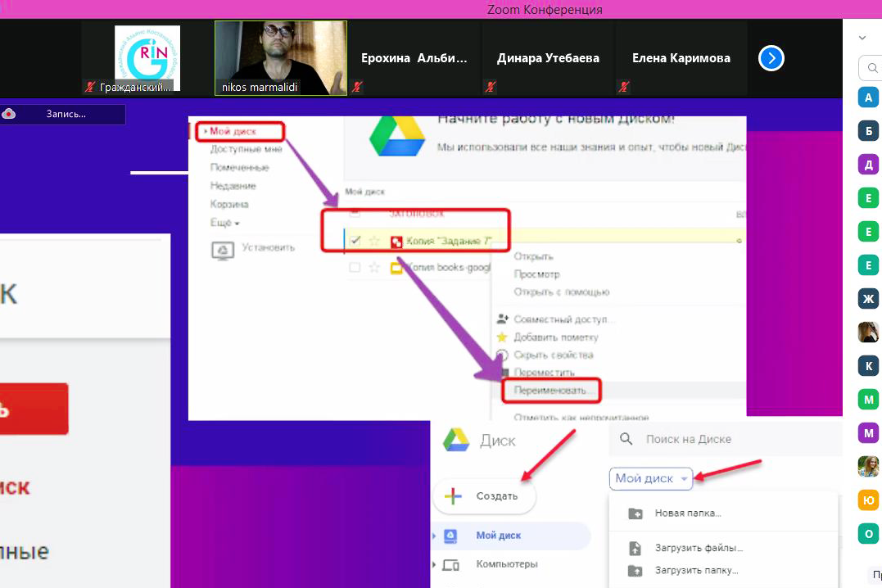Uncheck the Копия "Задание 7" file checkbox
Image resolution: width=882 pixels, height=588 pixels.
(x=355, y=241)
